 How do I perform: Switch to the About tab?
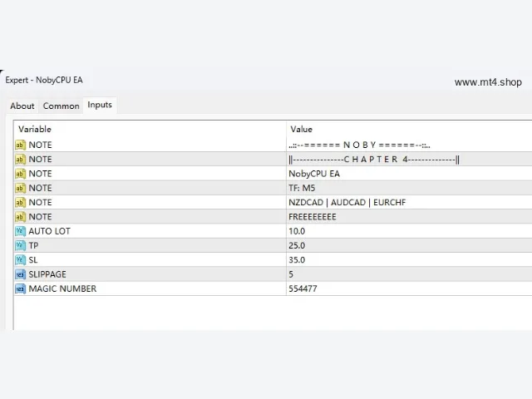pos(22,106)
